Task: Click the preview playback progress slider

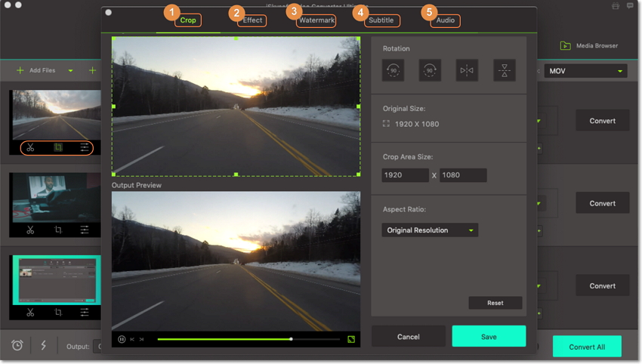Action: [227, 339]
